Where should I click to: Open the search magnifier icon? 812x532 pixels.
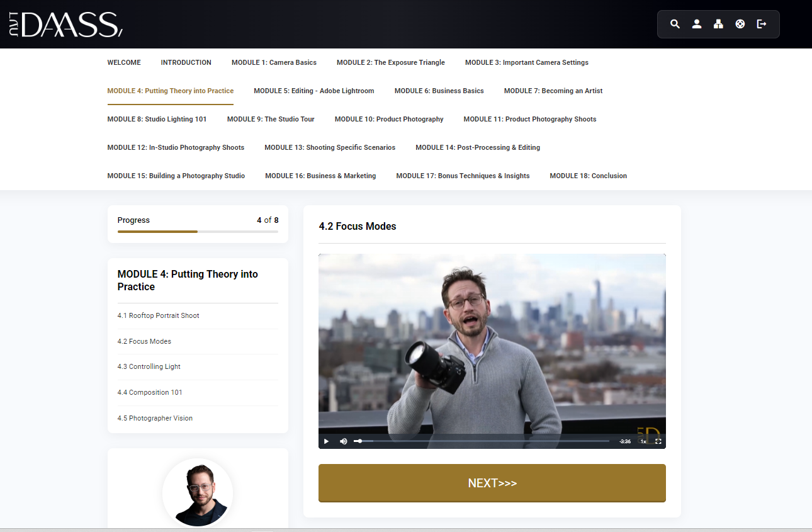[675, 24]
